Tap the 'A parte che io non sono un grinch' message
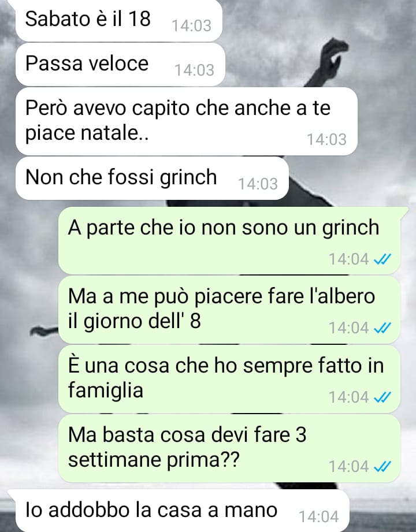This screenshot has height=532, width=416. point(229,240)
